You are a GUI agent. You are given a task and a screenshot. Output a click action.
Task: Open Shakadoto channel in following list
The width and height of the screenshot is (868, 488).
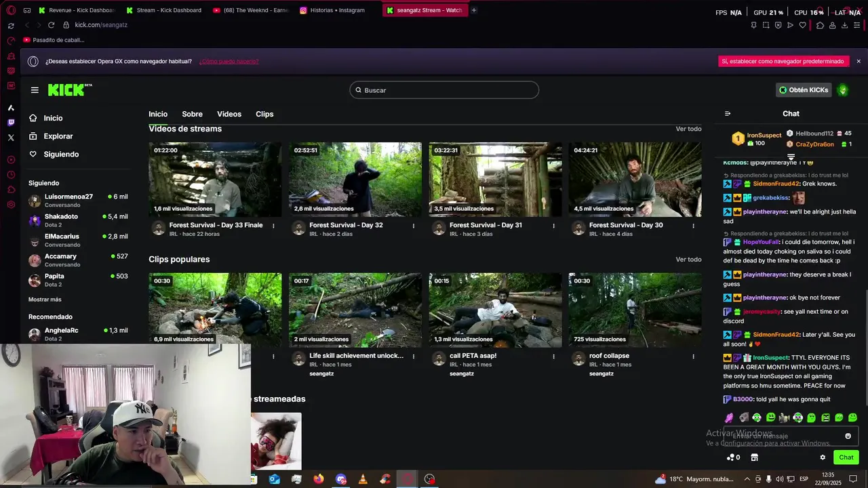(78, 220)
